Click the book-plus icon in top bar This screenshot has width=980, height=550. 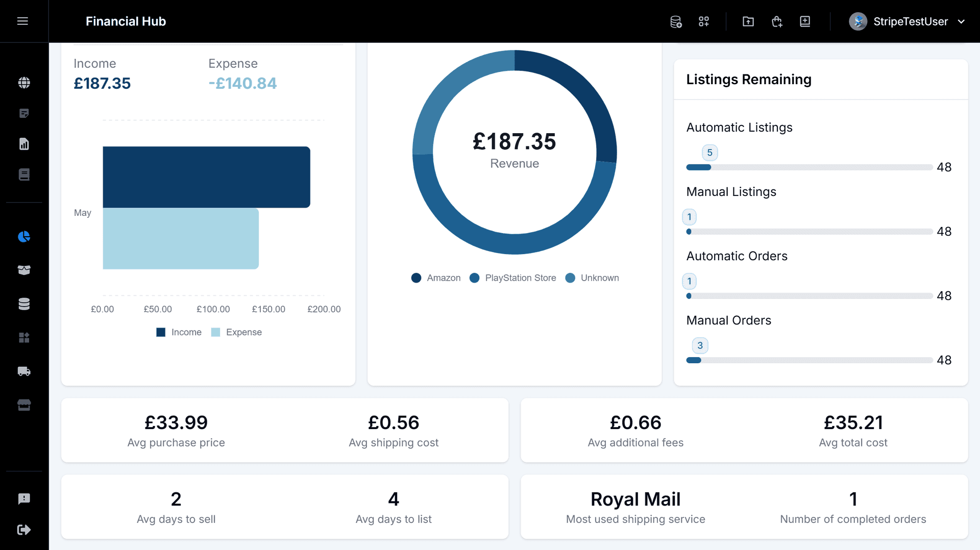(x=805, y=21)
